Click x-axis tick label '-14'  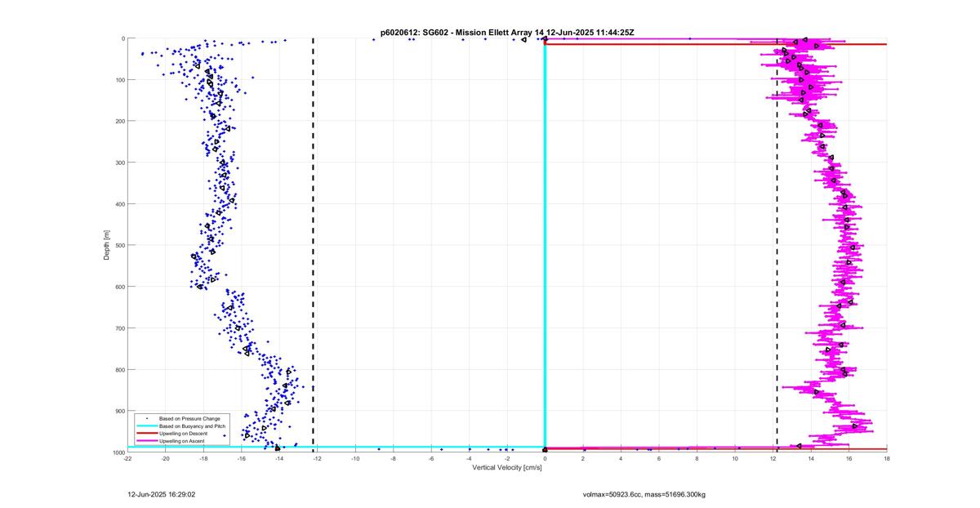click(x=279, y=459)
